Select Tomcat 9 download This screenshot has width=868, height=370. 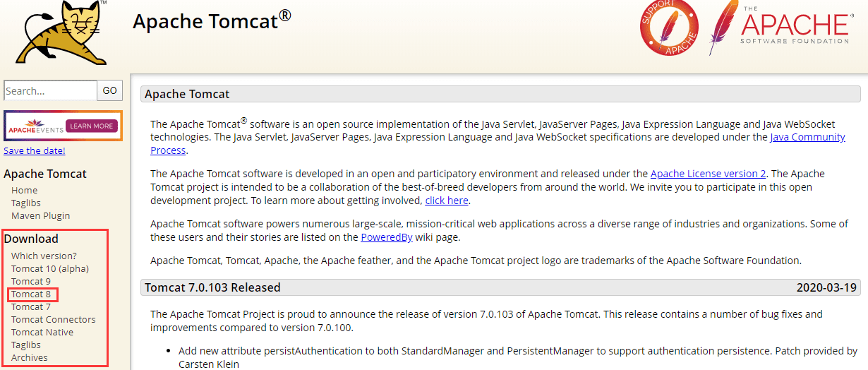[x=31, y=281]
